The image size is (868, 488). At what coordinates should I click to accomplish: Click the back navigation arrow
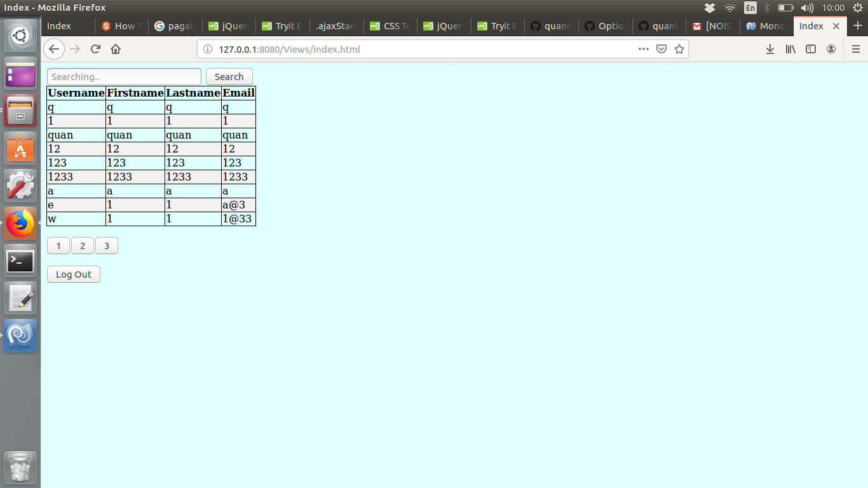pos(54,48)
